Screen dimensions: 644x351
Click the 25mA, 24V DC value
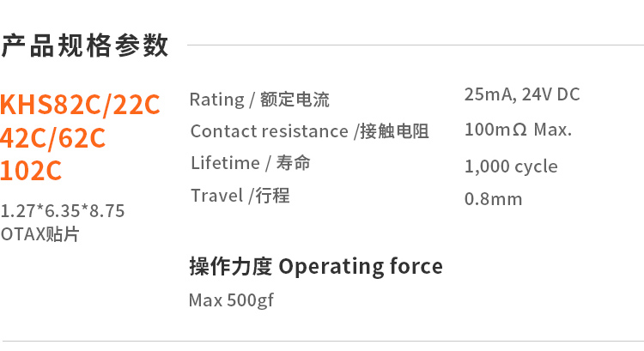[x=522, y=94]
